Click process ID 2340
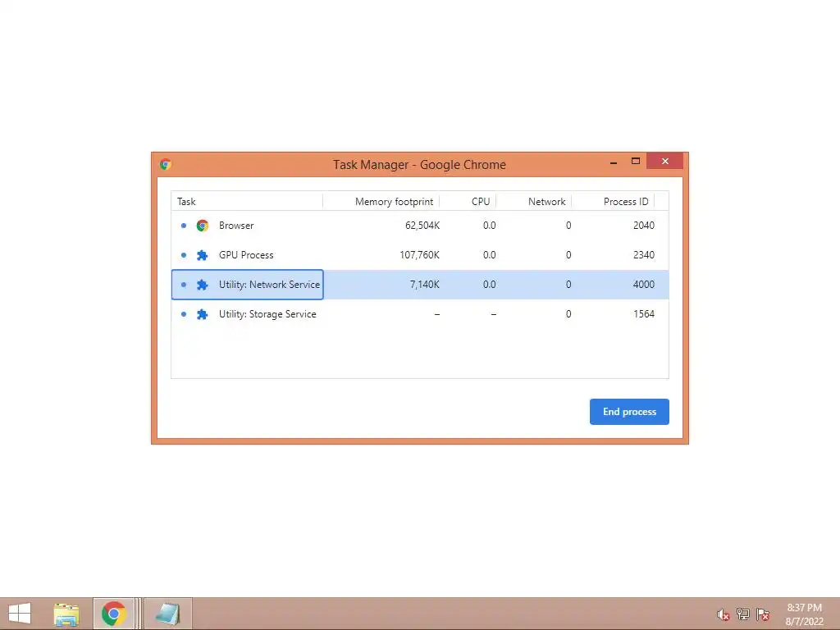840x630 pixels. point(644,255)
